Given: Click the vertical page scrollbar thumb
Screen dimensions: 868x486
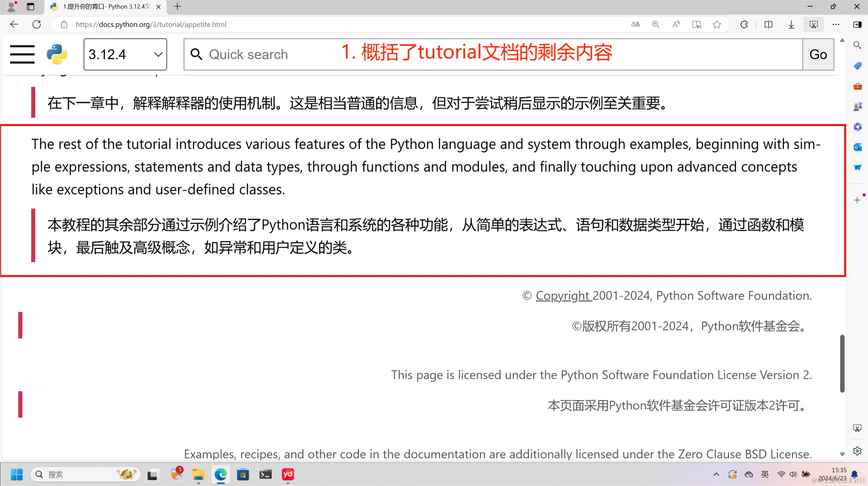Looking at the screenshot, I should click(x=842, y=363).
